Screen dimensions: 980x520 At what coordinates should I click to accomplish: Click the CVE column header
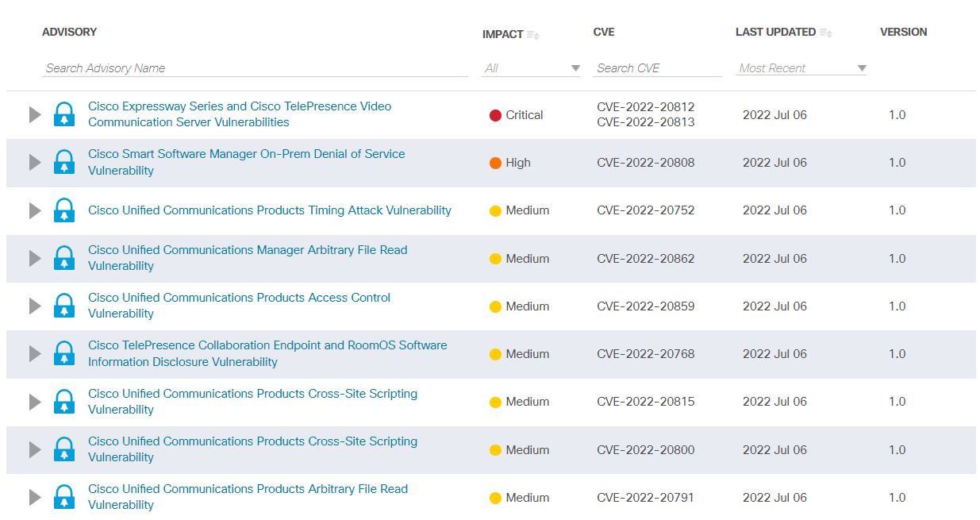(x=604, y=32)
